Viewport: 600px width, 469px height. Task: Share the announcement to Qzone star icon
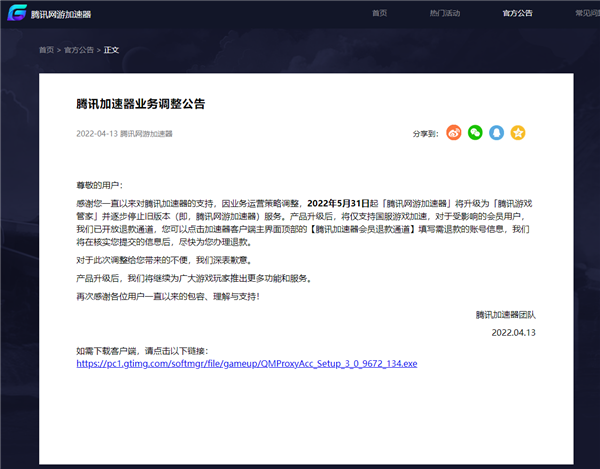pos(518,133)
